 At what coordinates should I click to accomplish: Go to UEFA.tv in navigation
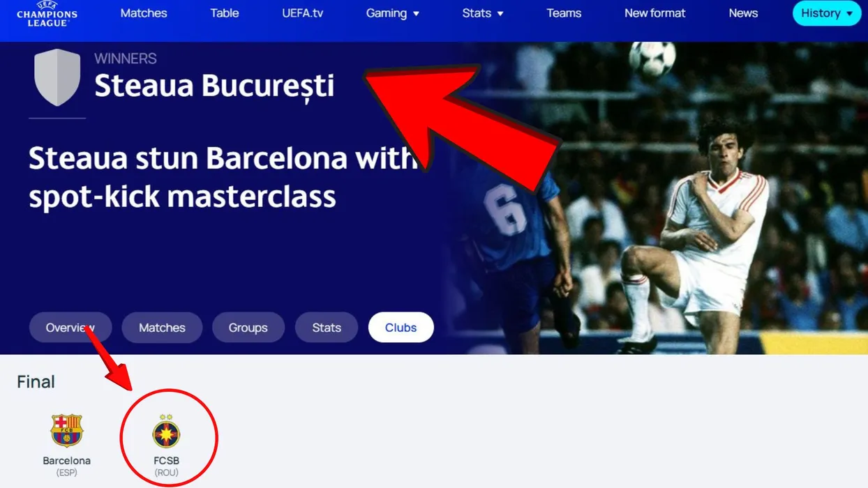303,13
